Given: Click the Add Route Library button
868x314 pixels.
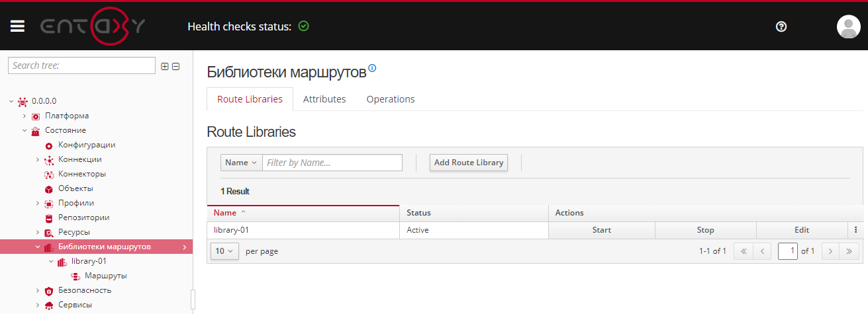Looking at the screenshot, I should [469, 163].
